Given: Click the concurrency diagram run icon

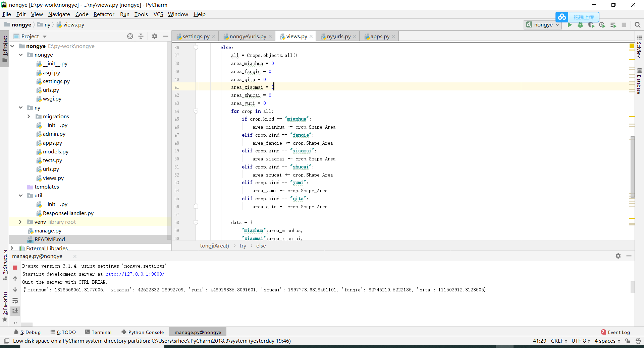Looking at the screenshot, I should tap(613, 25).
